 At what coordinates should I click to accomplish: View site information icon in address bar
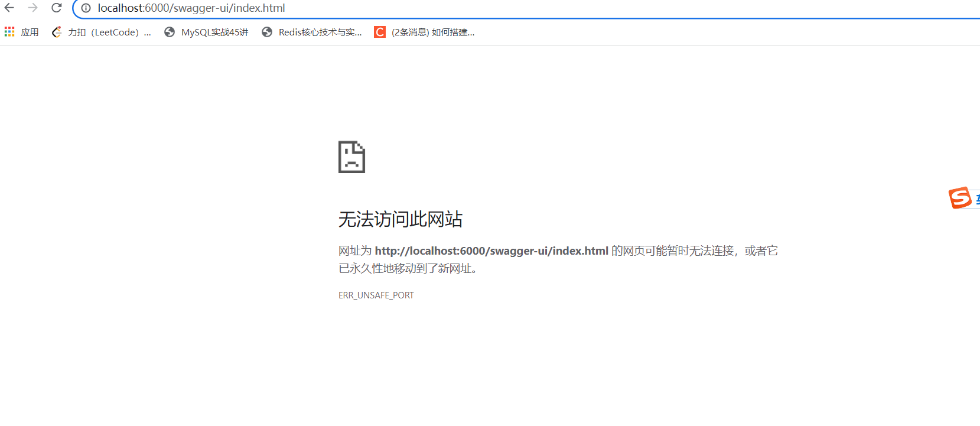tap(86, 8)
